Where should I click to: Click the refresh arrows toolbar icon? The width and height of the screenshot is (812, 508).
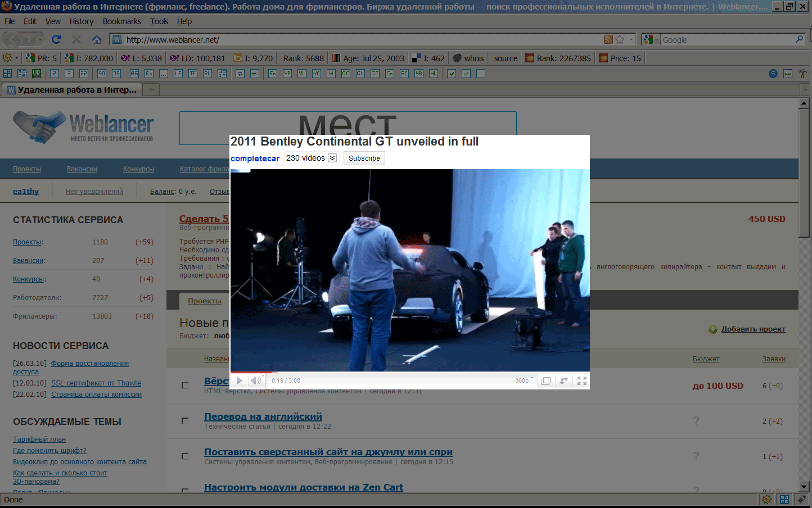(240, 74)
